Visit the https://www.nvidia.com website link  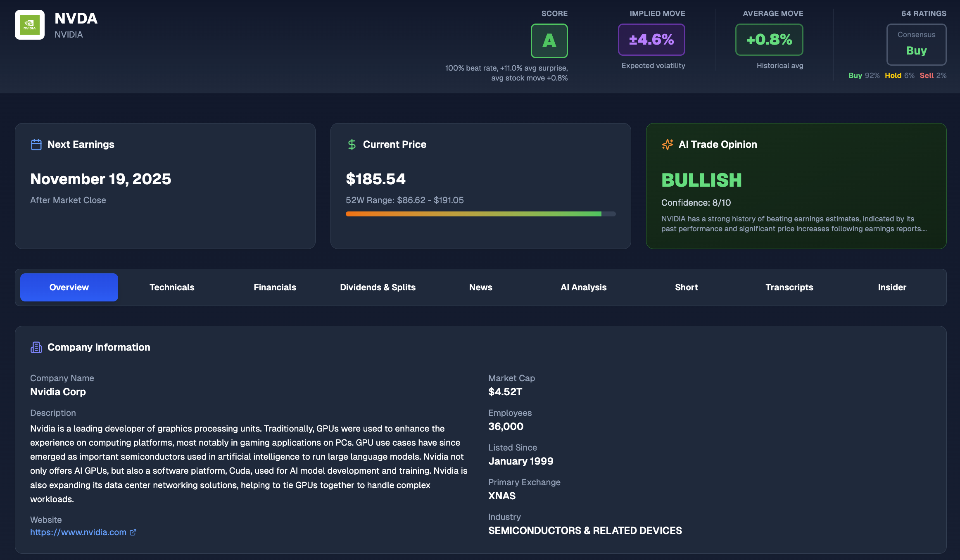click(78, 532)
